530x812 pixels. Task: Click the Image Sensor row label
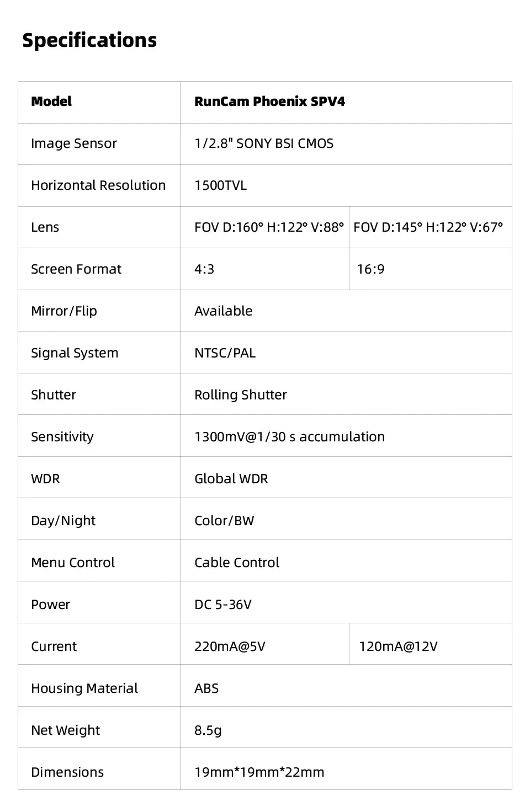pyautogui.click(x=74, y=143)
